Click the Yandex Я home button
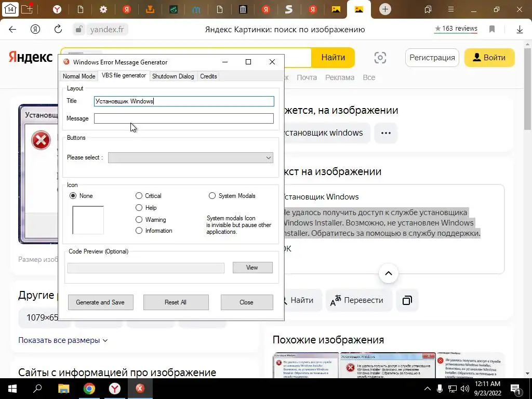This screenshot has width=532, height=399. 35,29
